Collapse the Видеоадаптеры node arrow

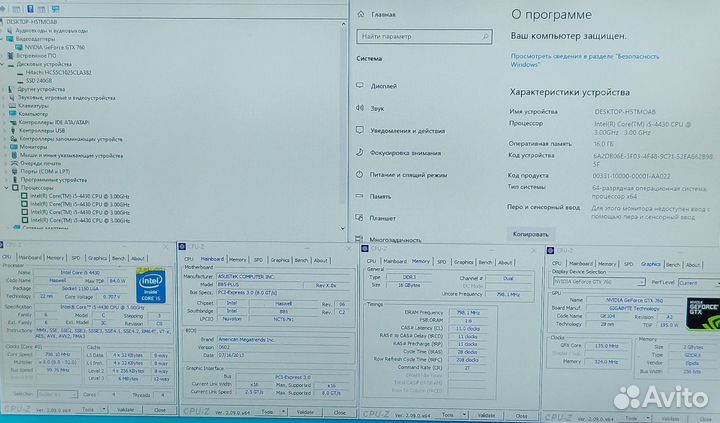click(2, 39)
